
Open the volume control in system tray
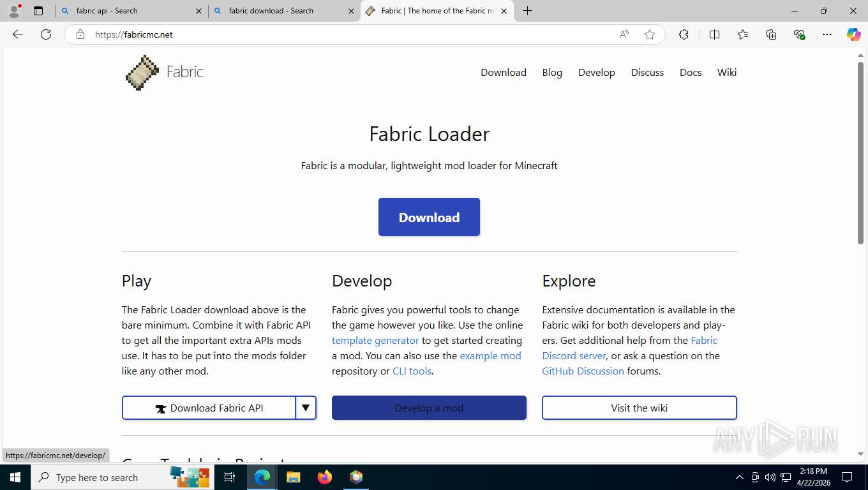[x=770, y=477]
